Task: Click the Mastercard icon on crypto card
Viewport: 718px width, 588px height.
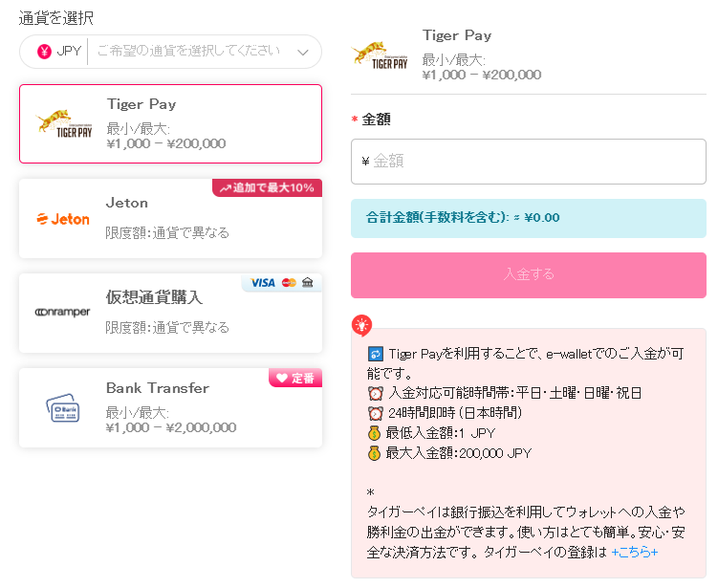Action: [289, 283]
